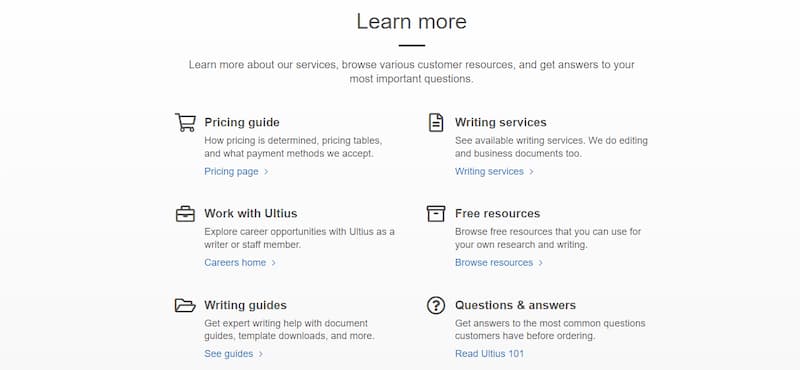This screenshot has width=800, height=370.
Task: Click the question mark circle icon
Action: (x=436, y=305)
